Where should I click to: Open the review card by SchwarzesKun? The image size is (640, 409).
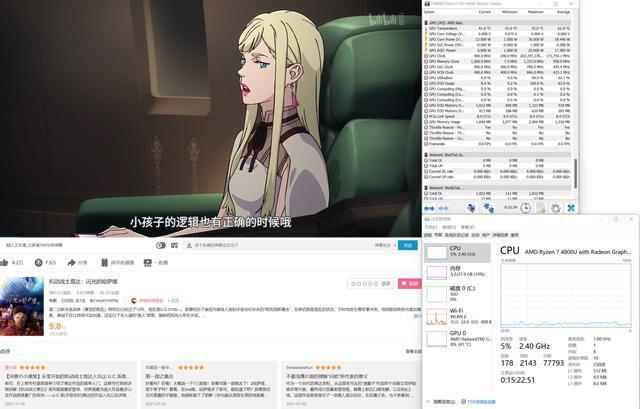351,385
